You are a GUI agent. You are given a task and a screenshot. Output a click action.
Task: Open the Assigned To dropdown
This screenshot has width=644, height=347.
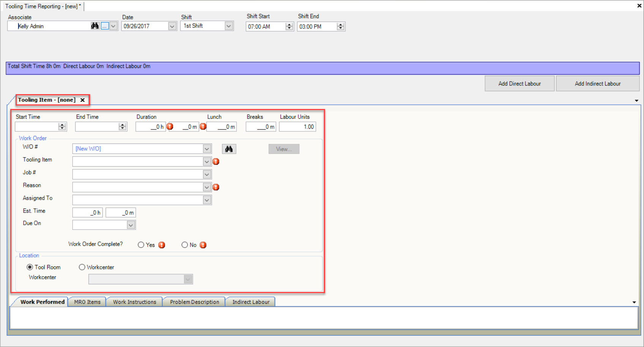tap(207, 200)
